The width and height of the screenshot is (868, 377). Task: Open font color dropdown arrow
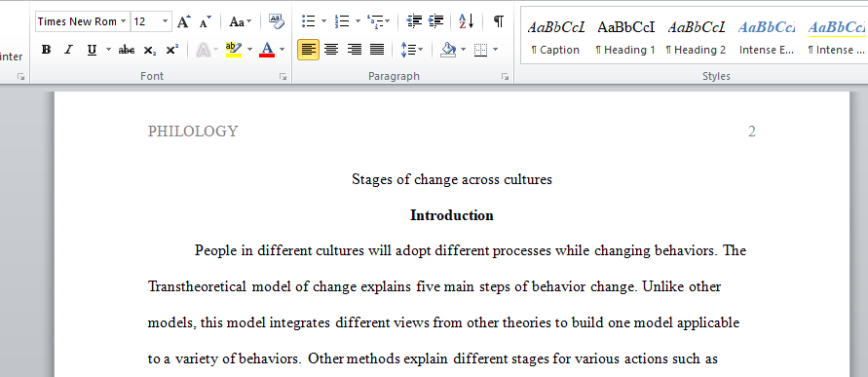pyautogui.click(x=282, y=50)
